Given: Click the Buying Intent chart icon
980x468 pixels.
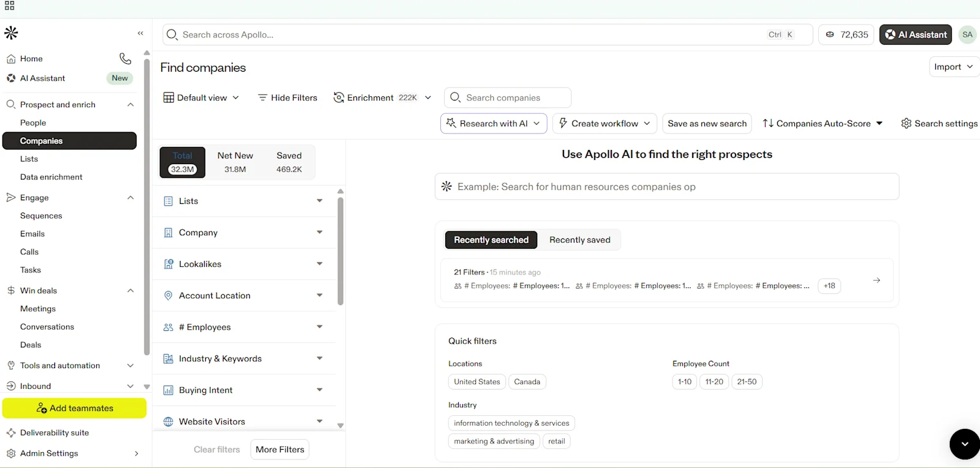Looking at the screenshot, I should click(168, 391).
